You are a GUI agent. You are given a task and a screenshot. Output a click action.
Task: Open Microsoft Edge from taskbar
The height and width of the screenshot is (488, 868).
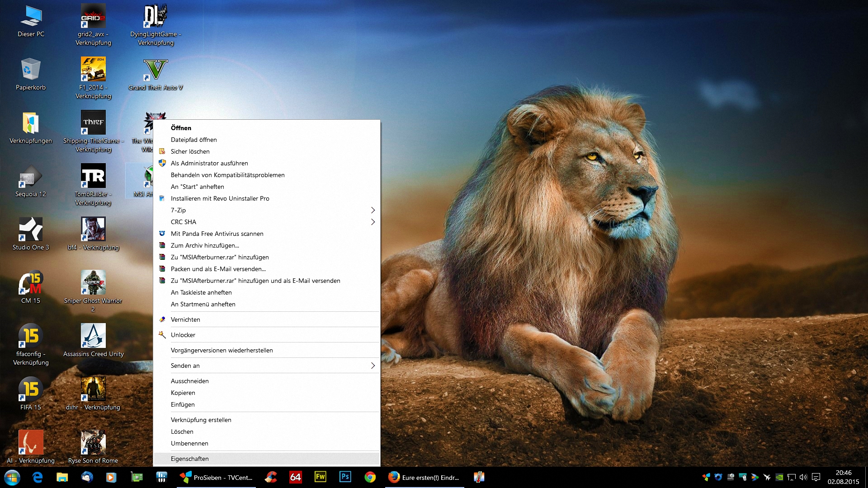coord(38,477)
